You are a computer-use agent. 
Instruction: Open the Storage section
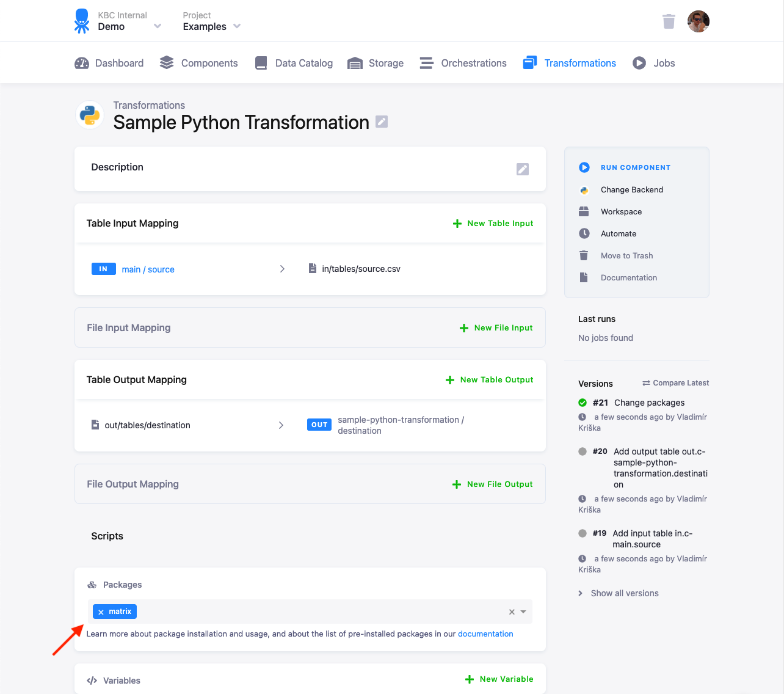(x=376, y=62)
